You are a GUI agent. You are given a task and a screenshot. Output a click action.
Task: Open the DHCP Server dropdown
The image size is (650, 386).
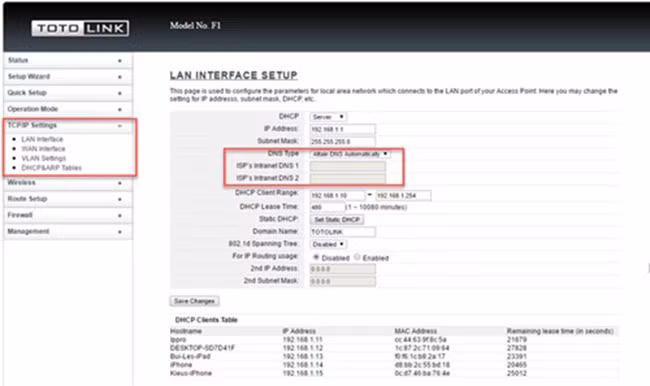(x=328, y=117)
